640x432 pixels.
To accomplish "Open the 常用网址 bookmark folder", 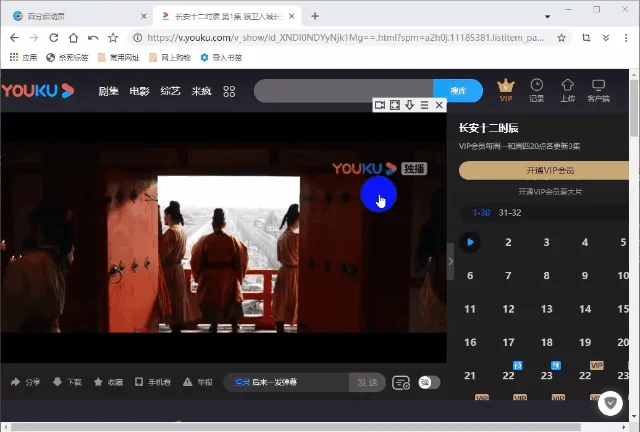I will [119, 58].
